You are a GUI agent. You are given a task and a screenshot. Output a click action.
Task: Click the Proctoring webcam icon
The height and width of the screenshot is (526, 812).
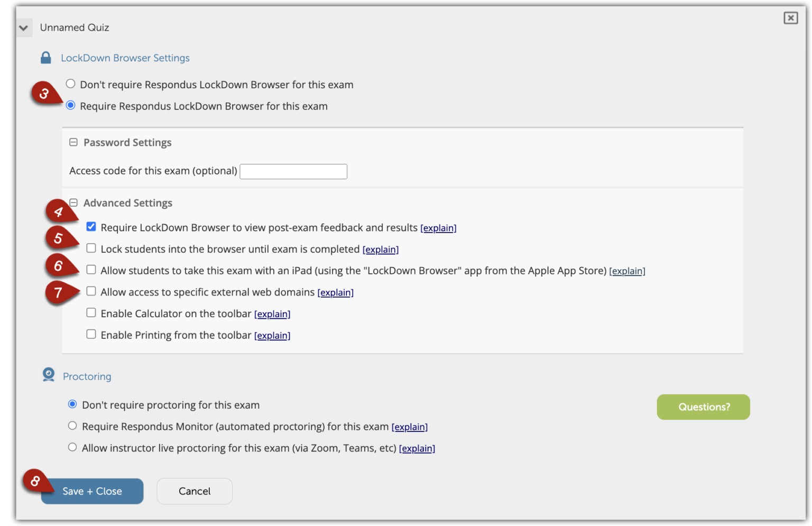pos(49,375)
